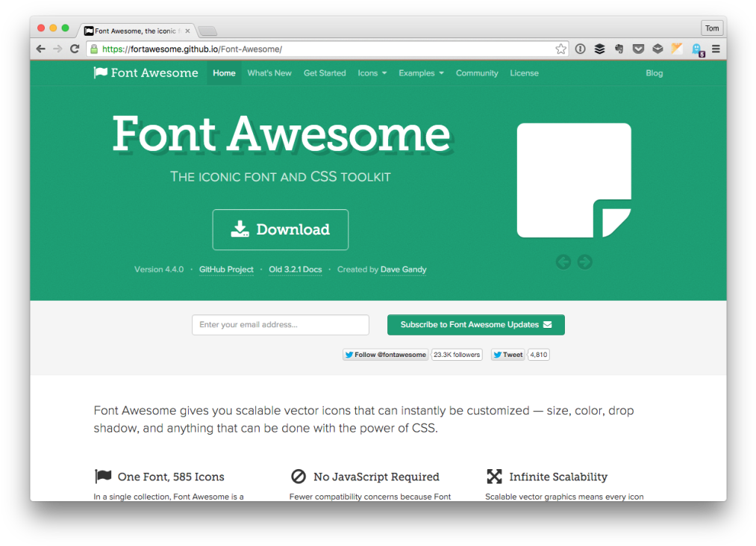756x546 pixels.
Task: Open the Chrome hamburger menu
Action: point(716,49)
